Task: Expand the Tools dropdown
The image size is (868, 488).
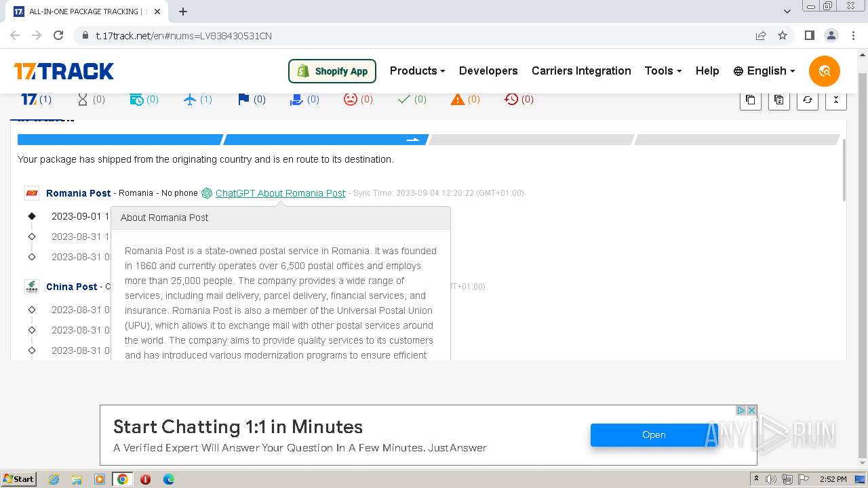Action: [x=663, y=70]
